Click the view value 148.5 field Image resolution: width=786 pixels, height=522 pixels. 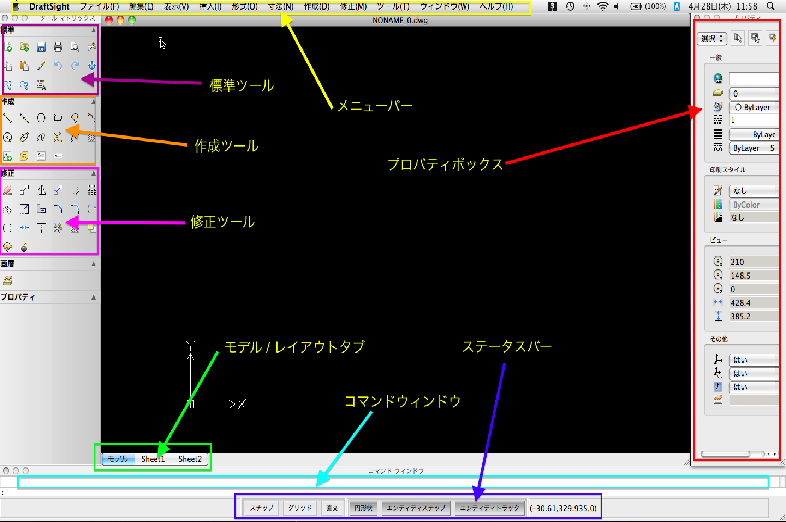tap(754, 275)
